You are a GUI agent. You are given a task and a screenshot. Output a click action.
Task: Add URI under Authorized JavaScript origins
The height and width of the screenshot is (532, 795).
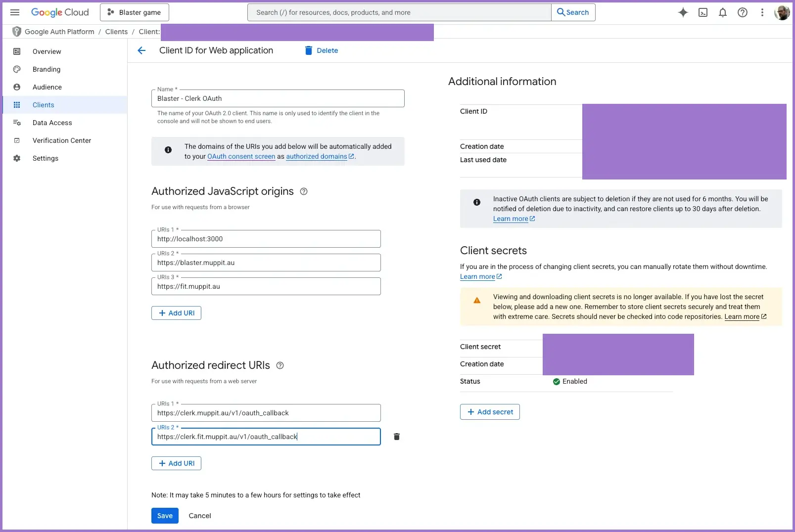[176, 313]
